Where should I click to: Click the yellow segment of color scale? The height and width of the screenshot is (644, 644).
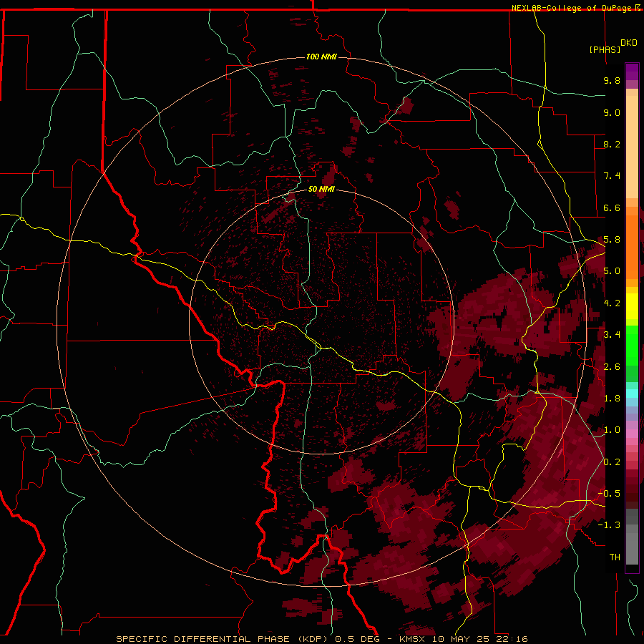tap(632, 306)
